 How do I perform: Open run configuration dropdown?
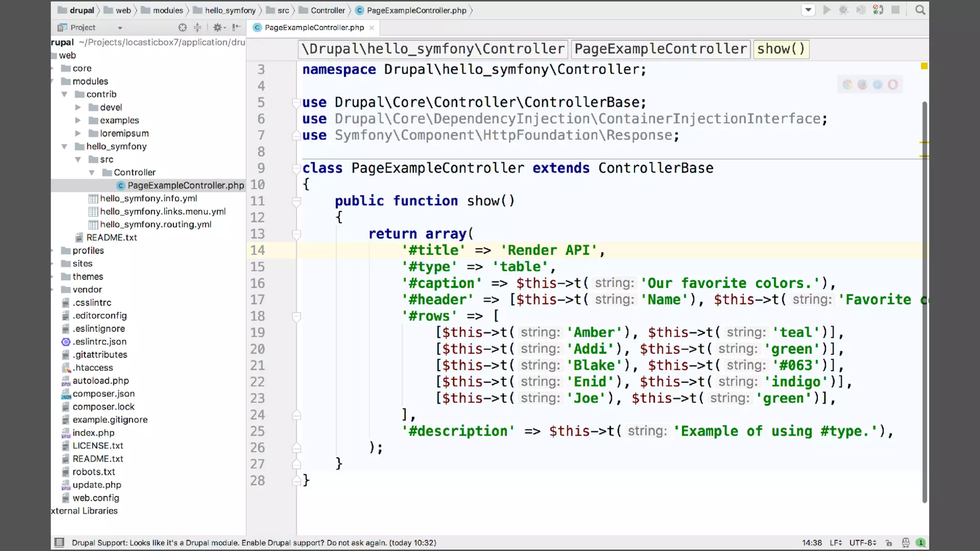(x=808, y=10)
